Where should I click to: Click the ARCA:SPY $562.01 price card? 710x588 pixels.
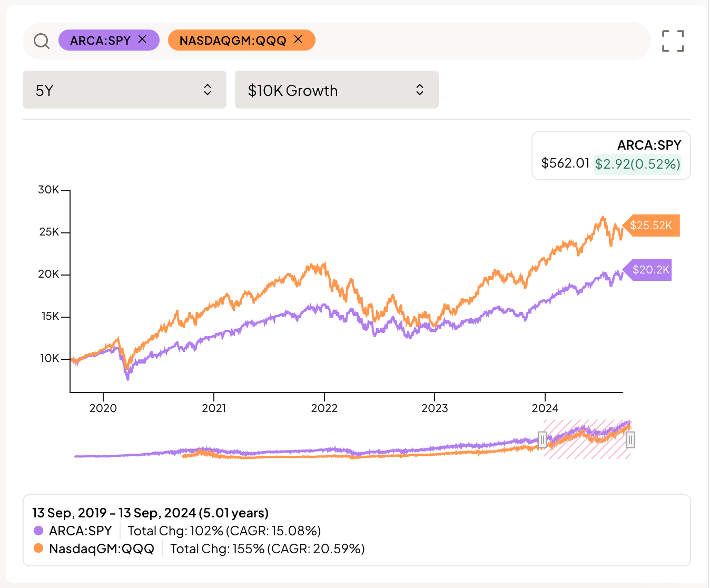click(x=611, y=155)
